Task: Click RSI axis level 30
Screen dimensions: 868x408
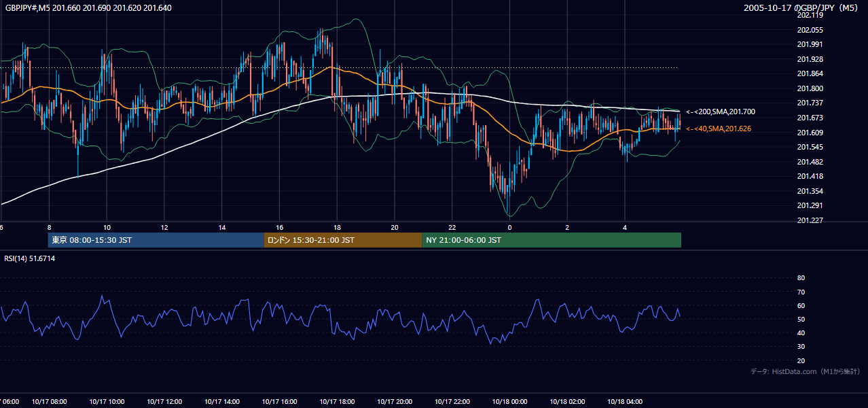Action: click(x=801, y=347)
